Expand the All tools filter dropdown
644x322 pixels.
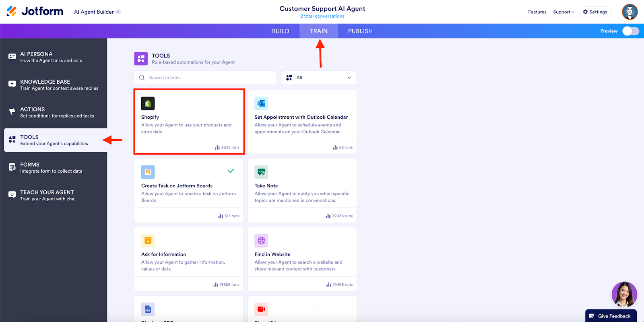tap(319, 78)
